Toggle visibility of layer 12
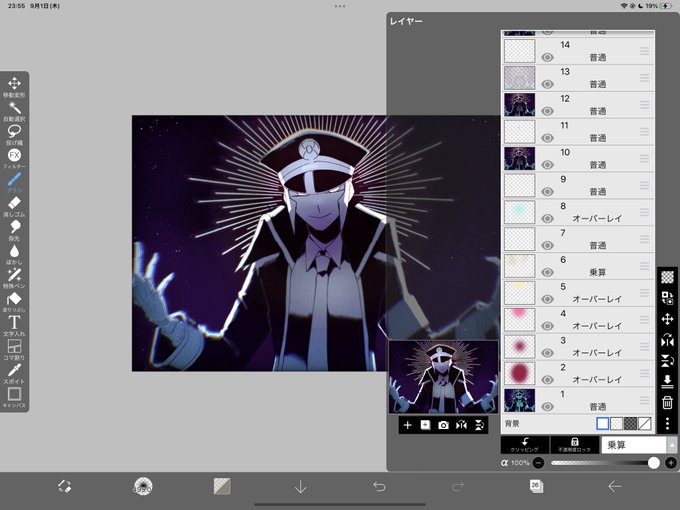 coord(547,111)
